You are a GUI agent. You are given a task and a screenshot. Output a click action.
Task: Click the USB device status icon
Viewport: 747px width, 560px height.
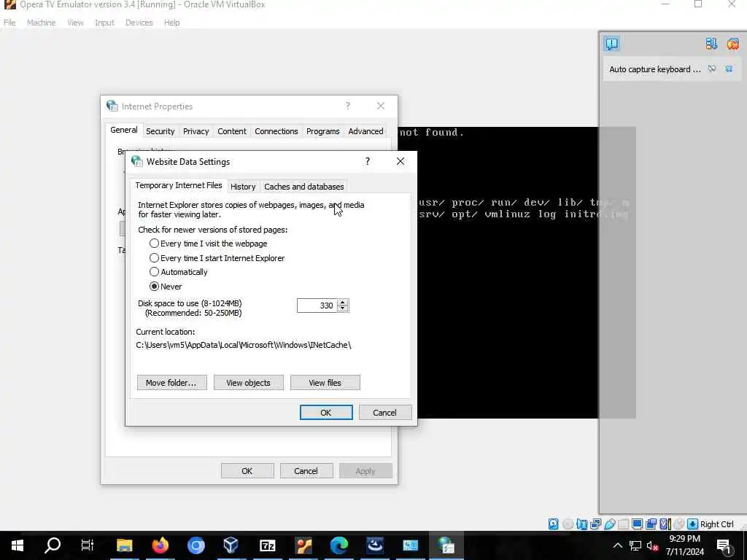coord(610,524)
